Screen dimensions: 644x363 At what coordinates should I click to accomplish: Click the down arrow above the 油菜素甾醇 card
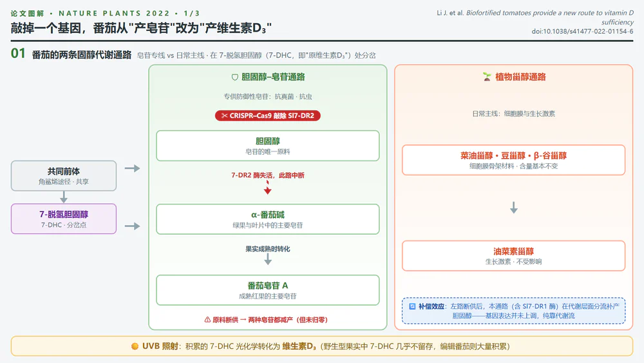[514, 207]
